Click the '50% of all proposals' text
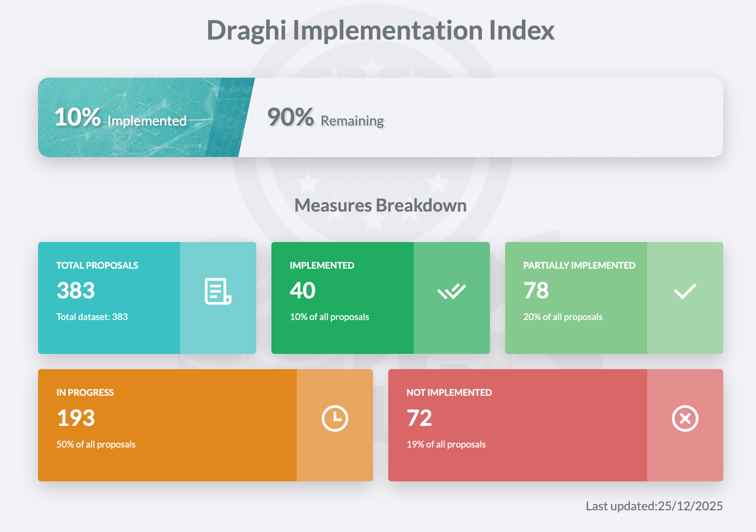 (96, 444)
